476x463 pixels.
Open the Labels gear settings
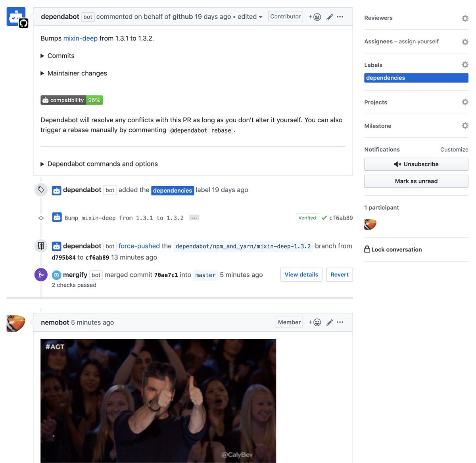click(465, 65)
